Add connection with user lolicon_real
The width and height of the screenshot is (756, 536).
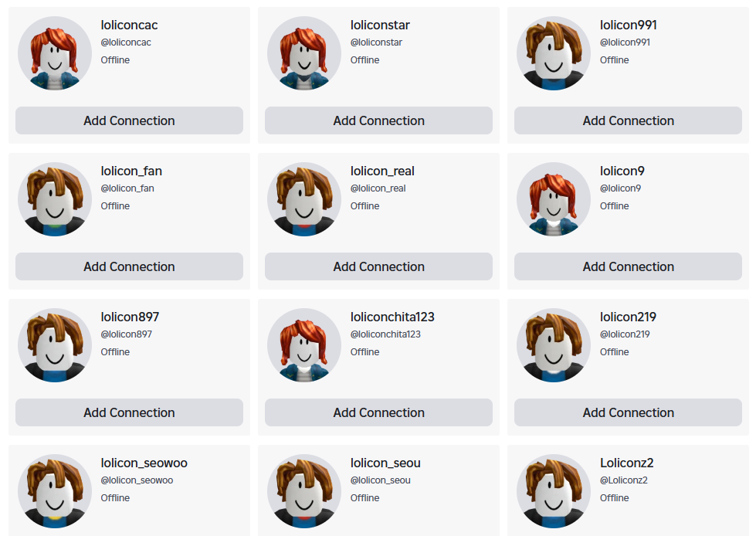378,266
